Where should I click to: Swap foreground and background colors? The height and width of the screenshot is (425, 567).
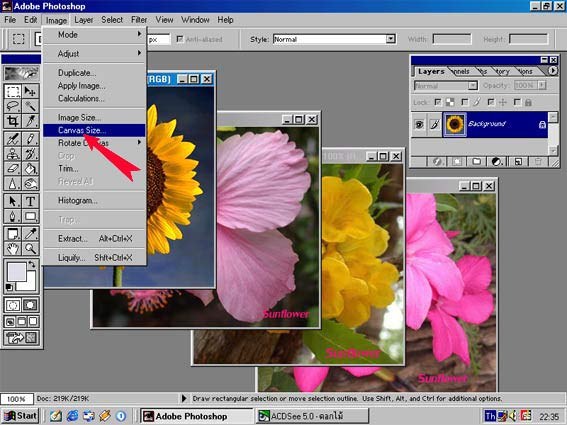(x=32, y=264)
